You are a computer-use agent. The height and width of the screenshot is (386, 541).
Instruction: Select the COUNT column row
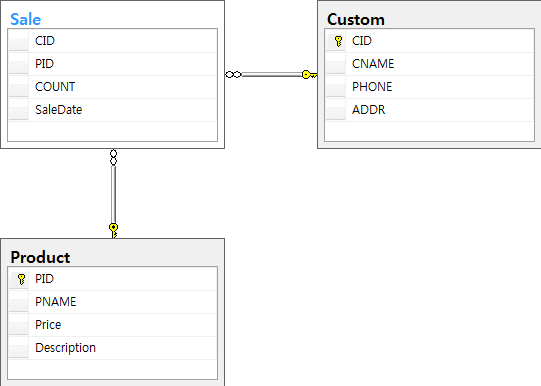112,87
